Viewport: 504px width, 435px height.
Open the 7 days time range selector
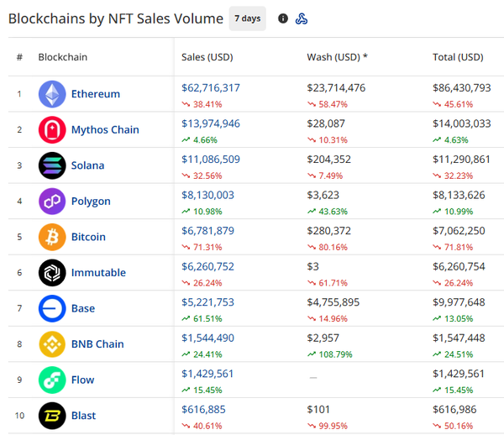(247, 18)
